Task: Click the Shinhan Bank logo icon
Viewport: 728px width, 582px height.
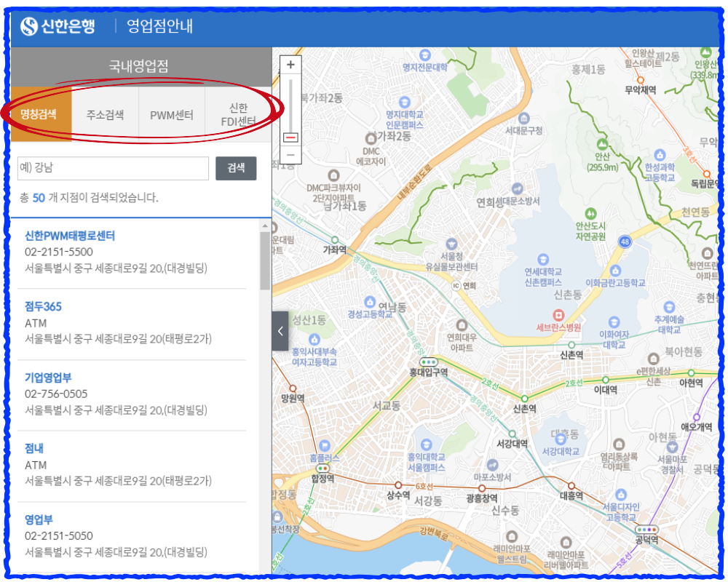Action: coord(29,26)
